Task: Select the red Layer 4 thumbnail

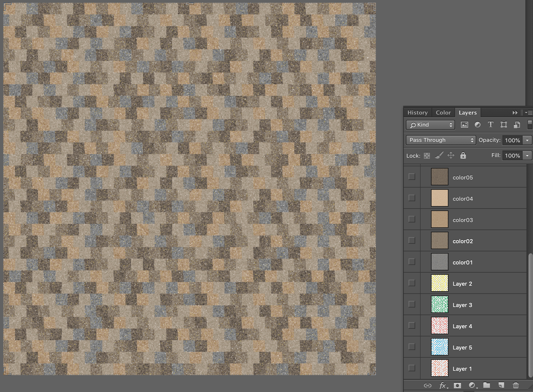Action: [439, 325]
